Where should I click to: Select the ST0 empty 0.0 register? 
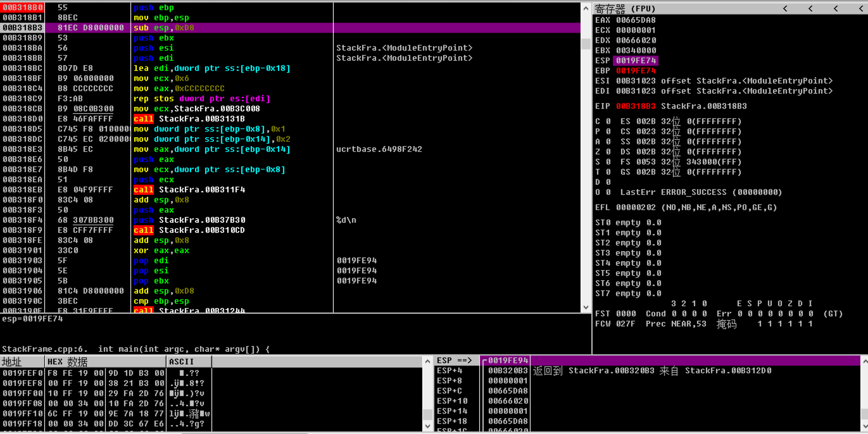click(x=628, y=222)
